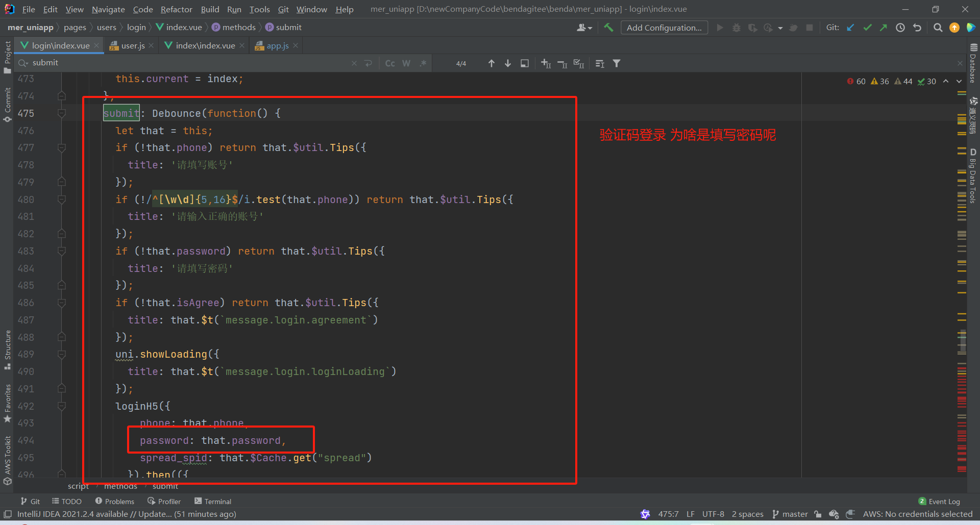Open Search Everywhere magnifier icon
The height and width of the screenshot is (525, 980).
pyautogui.click(x=938, y=28)
